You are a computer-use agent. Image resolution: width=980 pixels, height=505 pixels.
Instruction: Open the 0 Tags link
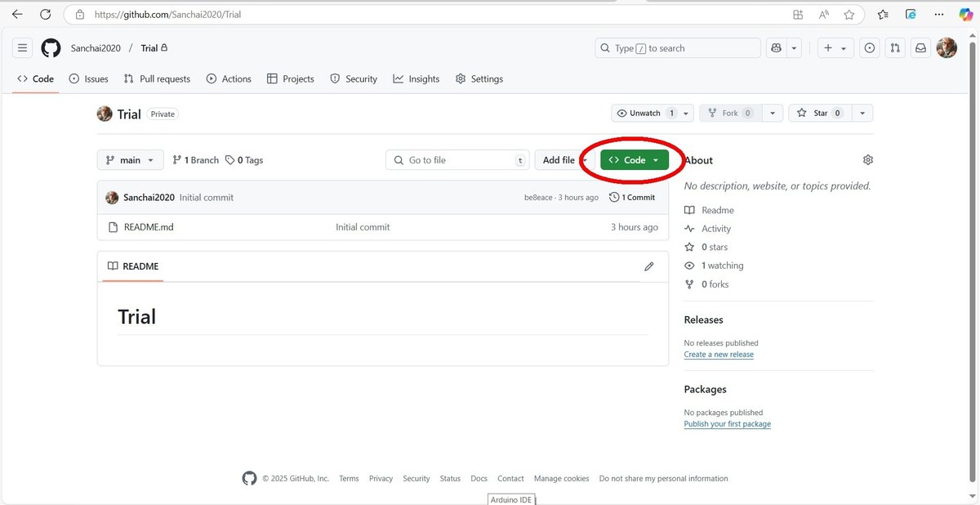pyautogui.click(x=244, y=160)
